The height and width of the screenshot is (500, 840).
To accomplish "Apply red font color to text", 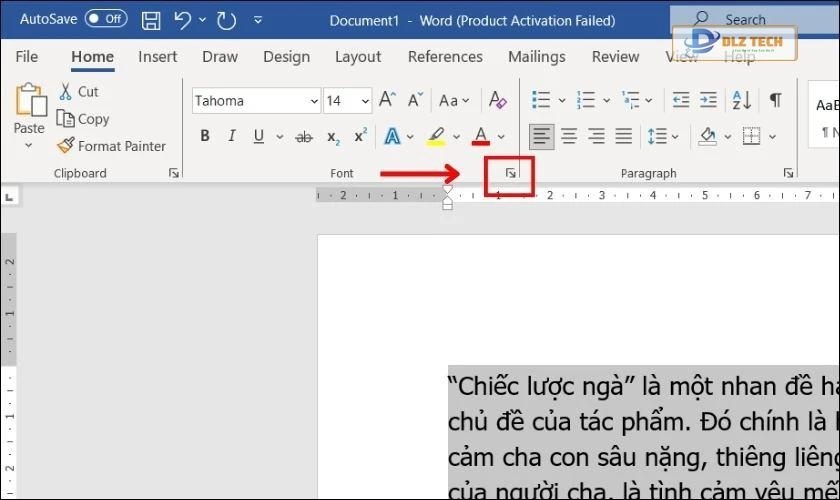I will click(481, 136).
